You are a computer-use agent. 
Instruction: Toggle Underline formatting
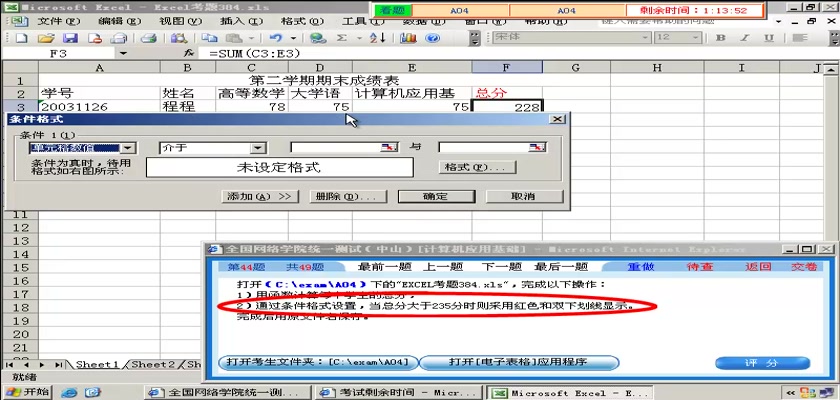769,38
